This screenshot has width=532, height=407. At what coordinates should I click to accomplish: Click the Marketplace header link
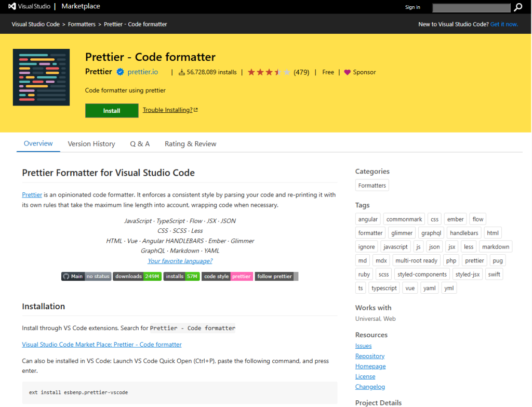tap(81, 6)
